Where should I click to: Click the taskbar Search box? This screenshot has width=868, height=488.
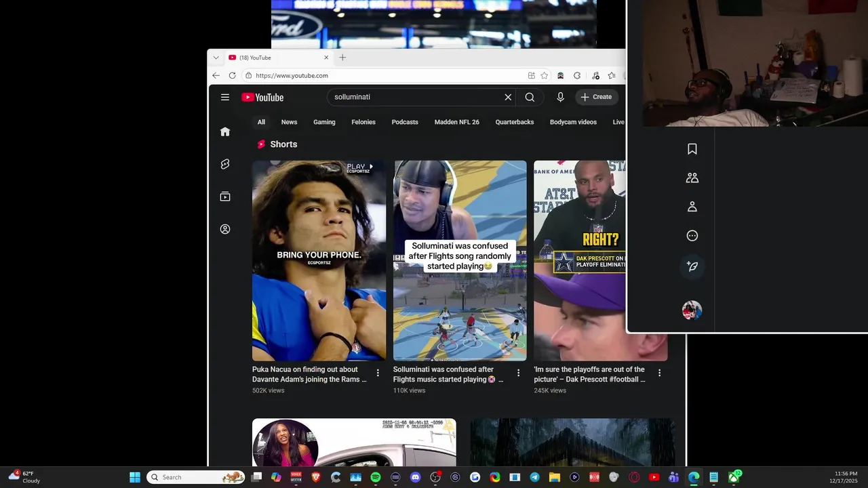(x=196, y=477)
